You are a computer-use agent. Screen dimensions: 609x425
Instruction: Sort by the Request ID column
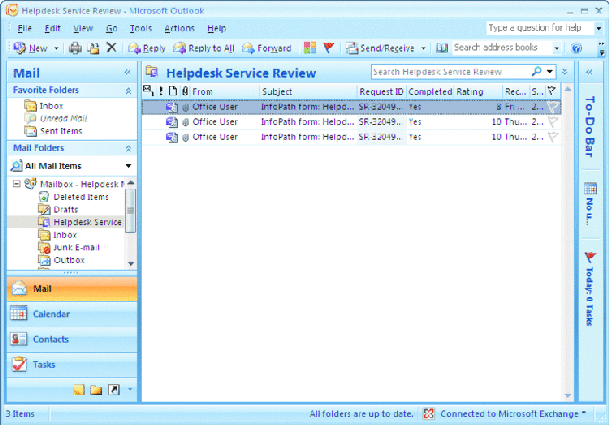tap(381, 92)
